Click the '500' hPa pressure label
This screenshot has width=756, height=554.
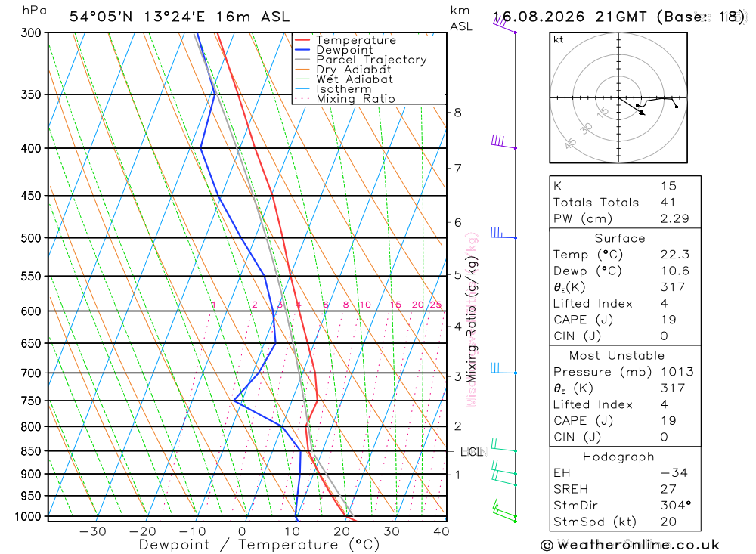click(31, 238)
